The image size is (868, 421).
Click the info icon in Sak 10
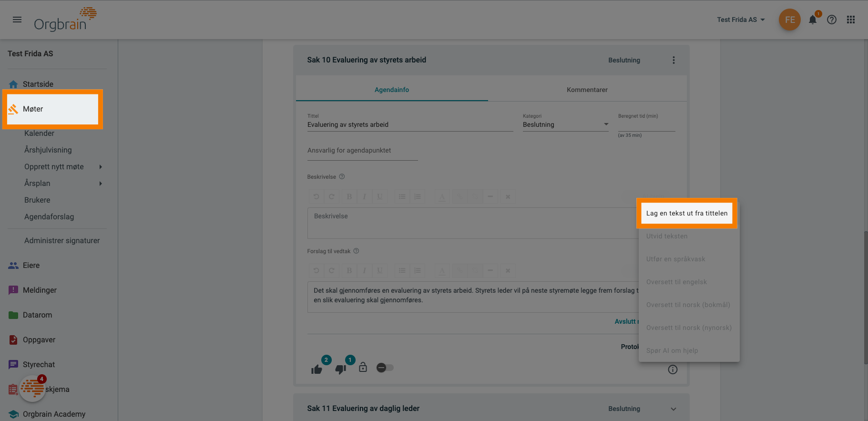[x=673, y=370]
